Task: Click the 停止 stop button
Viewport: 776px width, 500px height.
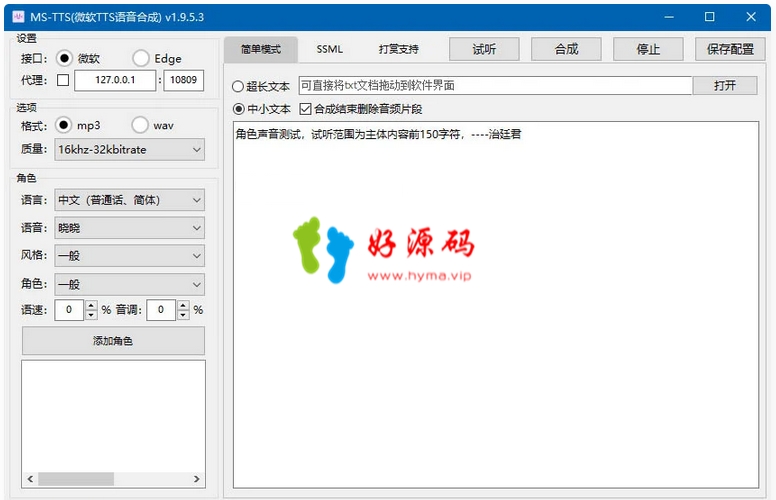Action: click(x=648, y=49)
